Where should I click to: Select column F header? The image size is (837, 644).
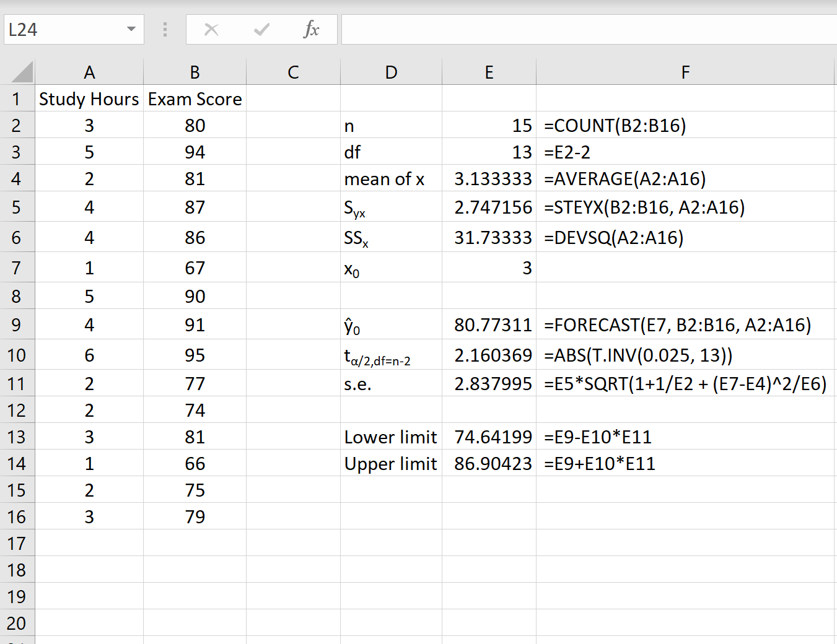(x=685, y=71)
